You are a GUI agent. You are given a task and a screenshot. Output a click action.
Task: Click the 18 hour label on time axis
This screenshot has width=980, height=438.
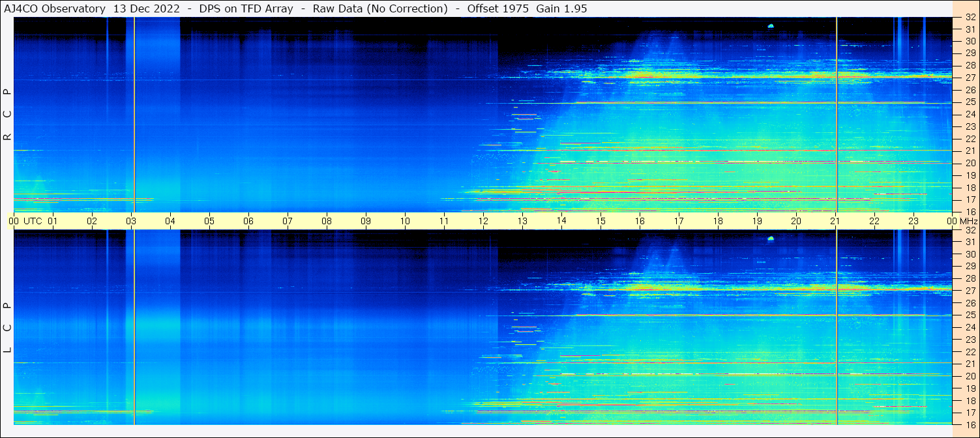pos(718,221)
